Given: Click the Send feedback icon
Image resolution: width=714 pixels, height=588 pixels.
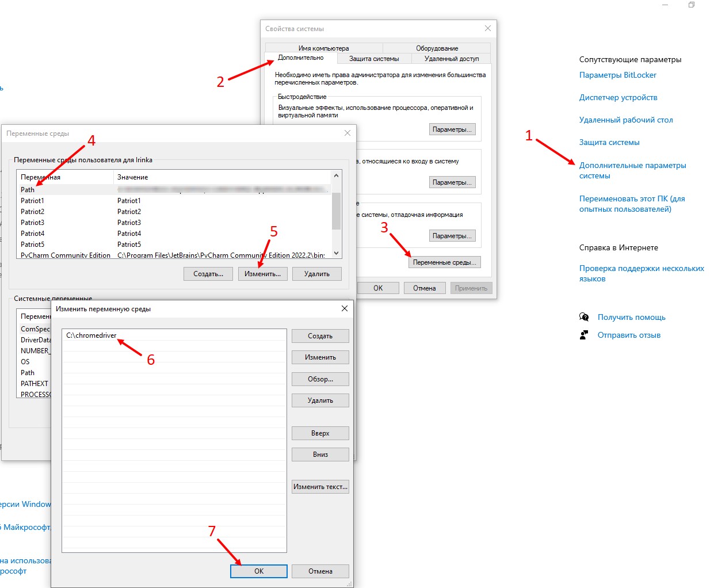Looking at the screenshot, I should point(584,335).
